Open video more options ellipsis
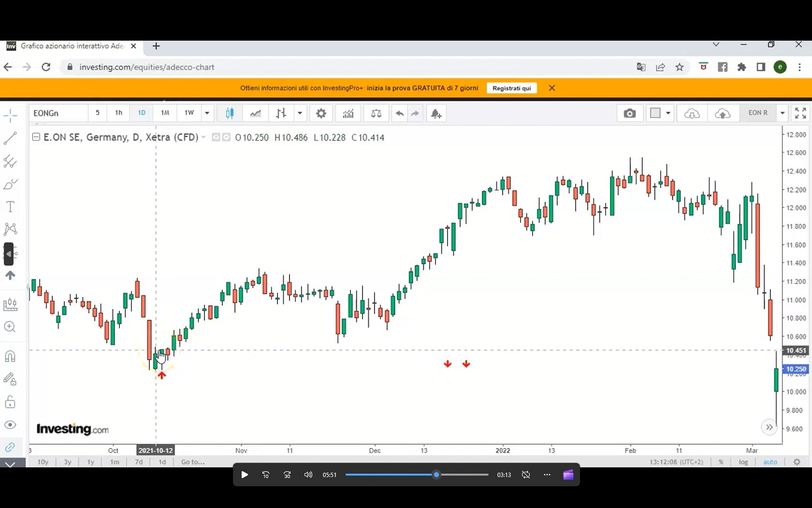This screenshot has height=508, width=812. pyautogui.click(x=547, y=475)
